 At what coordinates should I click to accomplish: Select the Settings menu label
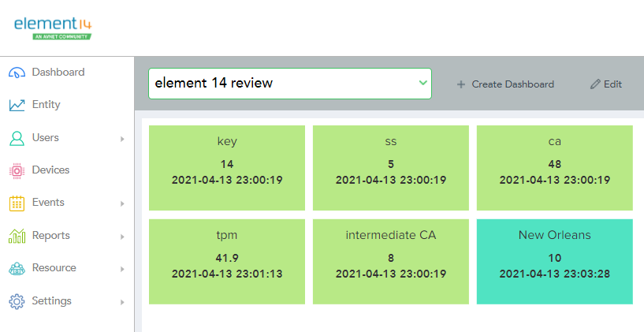point(52,300)
